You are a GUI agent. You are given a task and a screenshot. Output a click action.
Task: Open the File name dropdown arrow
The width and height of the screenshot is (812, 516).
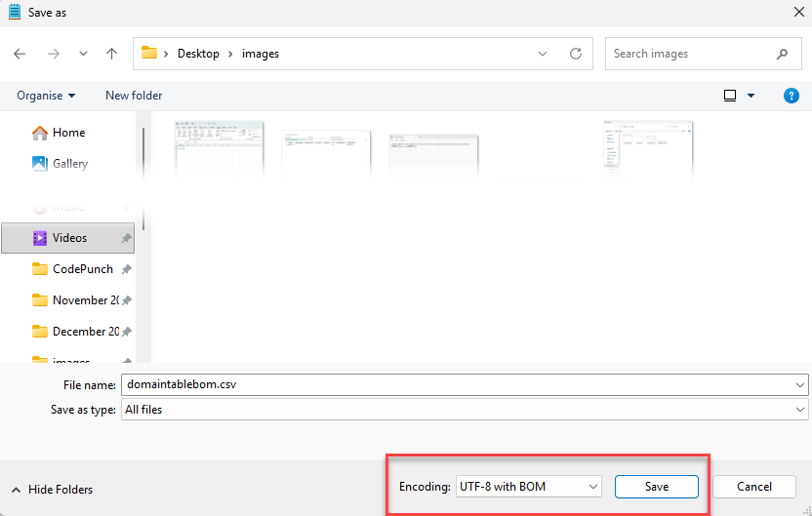click(799, 385)
